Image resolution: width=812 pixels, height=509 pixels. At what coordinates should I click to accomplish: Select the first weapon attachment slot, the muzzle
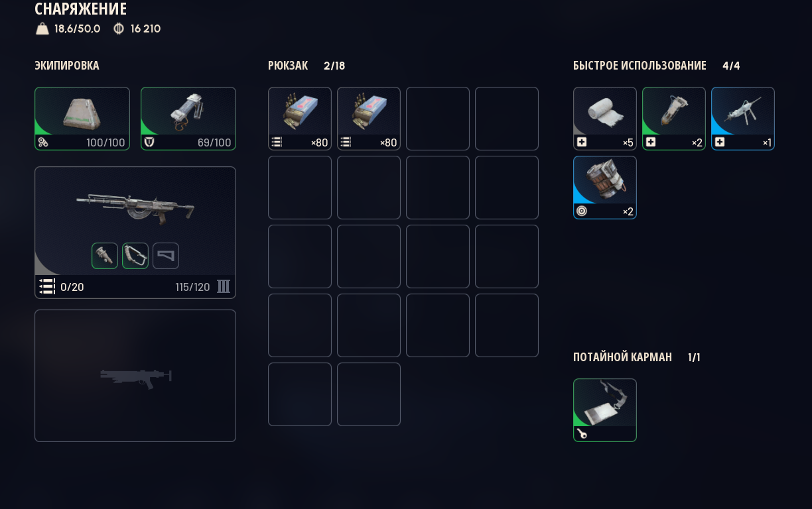[105, 256]
